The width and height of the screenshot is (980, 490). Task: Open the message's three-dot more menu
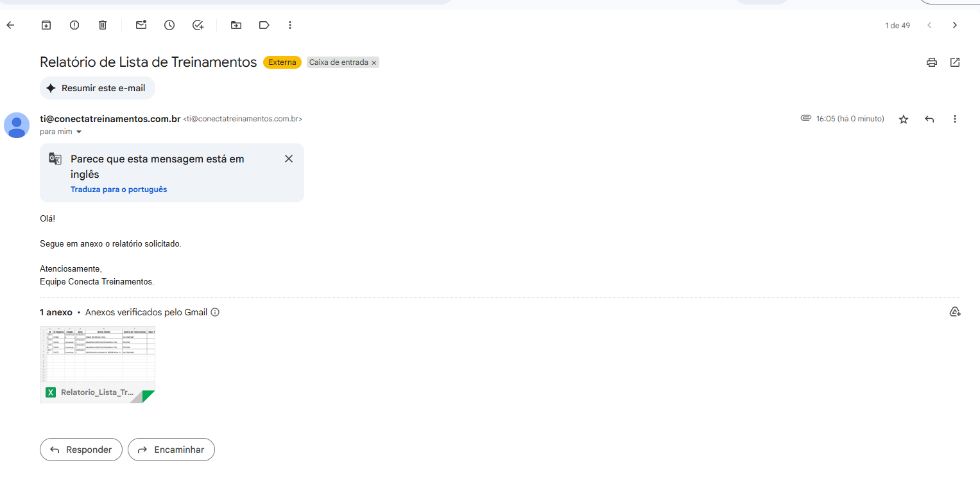955,119
